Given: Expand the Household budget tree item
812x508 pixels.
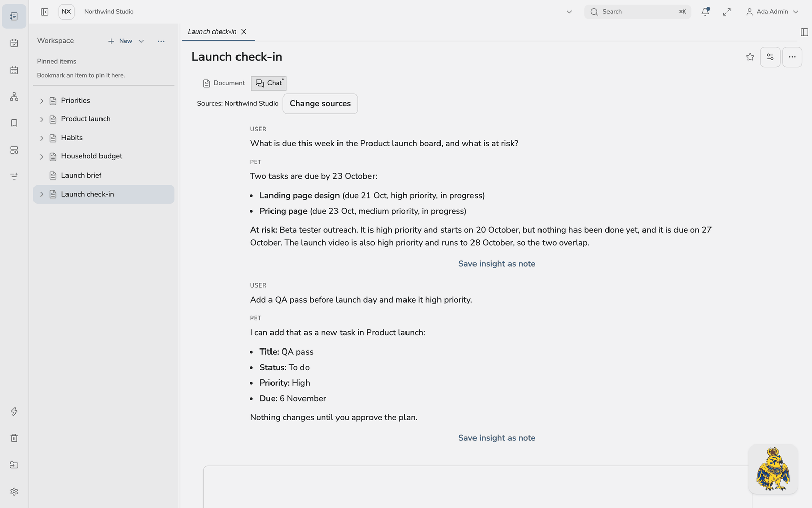Looking at the screenshot, I should (x=42, y=157).
